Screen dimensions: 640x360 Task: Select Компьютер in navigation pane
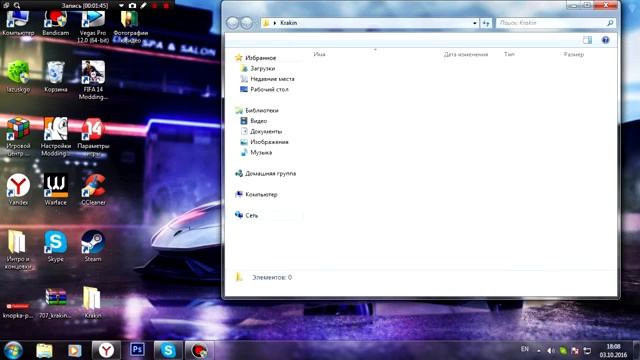256,195
